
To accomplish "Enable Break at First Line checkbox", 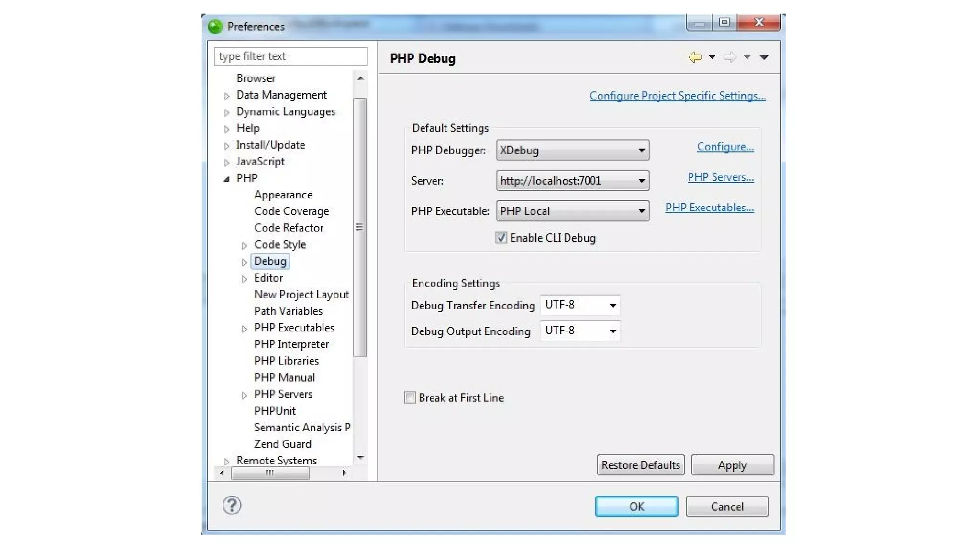I will coord(410,397).
